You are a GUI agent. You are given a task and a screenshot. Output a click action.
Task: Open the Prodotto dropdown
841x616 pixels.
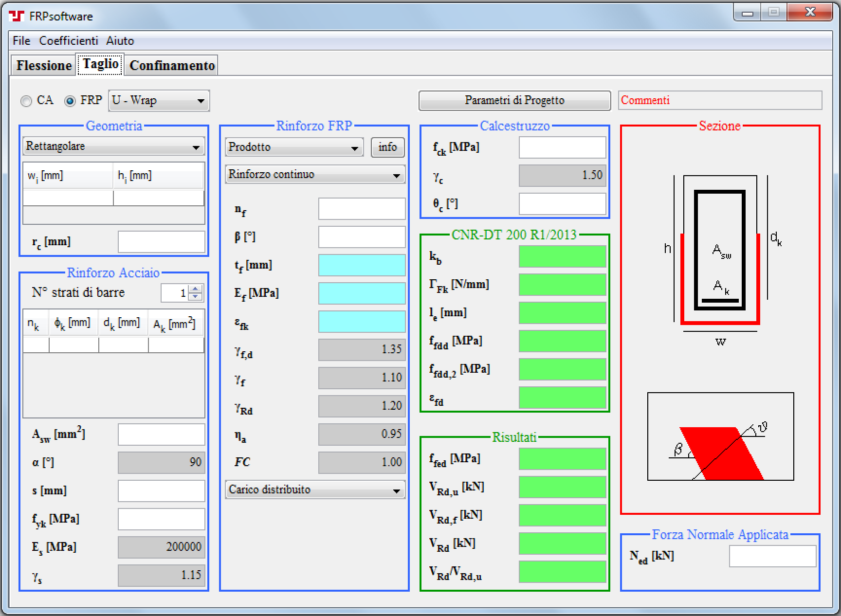point(294,147)
